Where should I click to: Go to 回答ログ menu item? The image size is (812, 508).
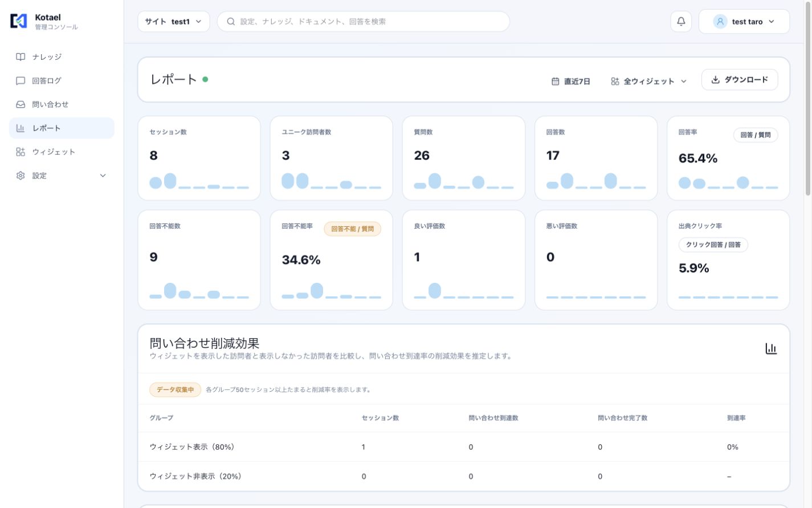coord(62,81)
